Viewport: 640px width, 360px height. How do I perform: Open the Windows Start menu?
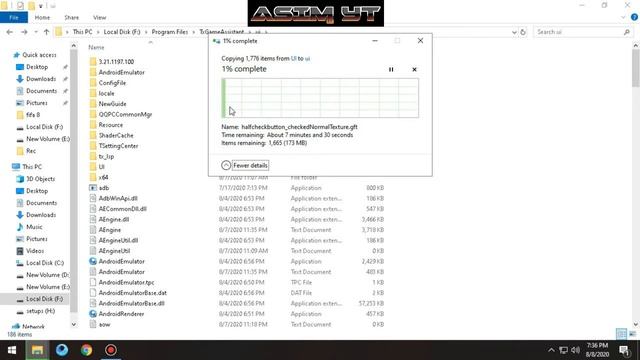(x=12, y=350)
